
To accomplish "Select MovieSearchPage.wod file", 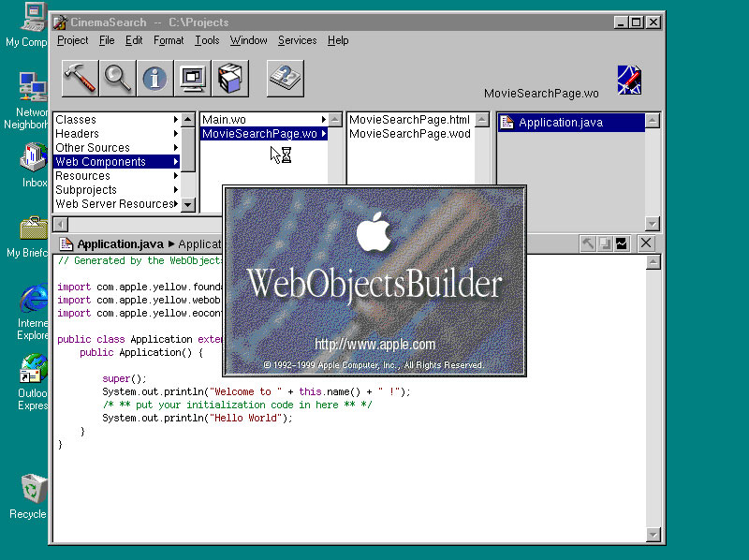I will (409, 134).
